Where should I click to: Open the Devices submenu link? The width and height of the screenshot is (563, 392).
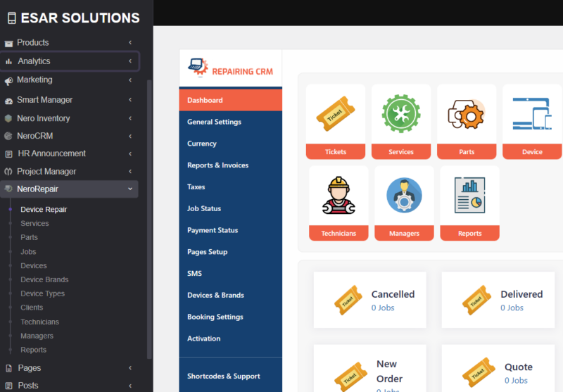point(34,265)
